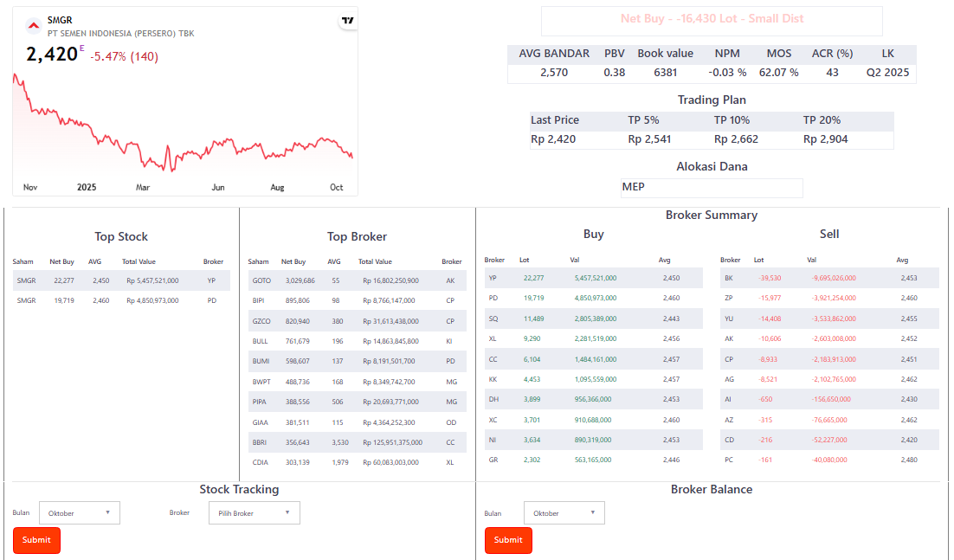Select BIPI row in Top Broker
Viewport: 954px width, 560px height.
[x=358, y=300]
